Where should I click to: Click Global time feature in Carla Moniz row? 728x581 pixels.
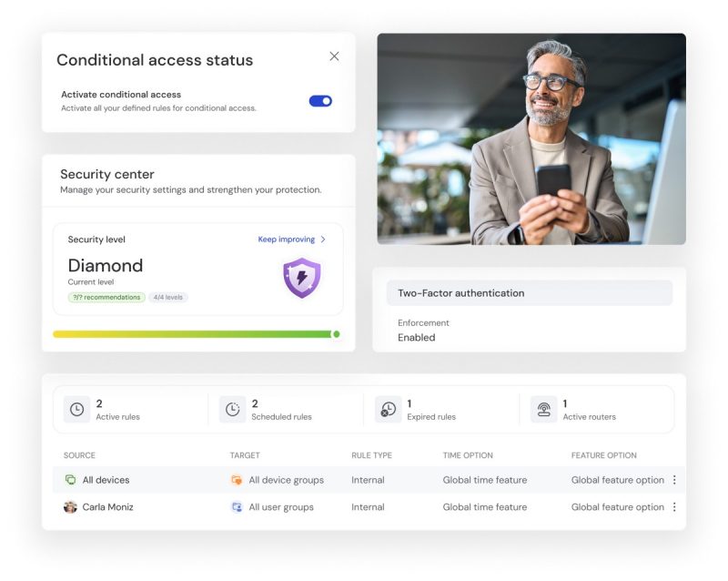pos(485,507)
